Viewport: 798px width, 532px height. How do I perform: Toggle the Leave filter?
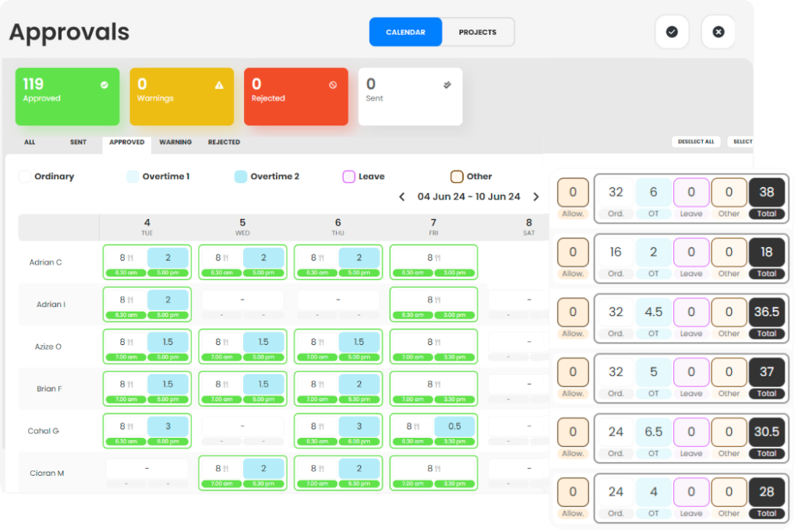348,177
